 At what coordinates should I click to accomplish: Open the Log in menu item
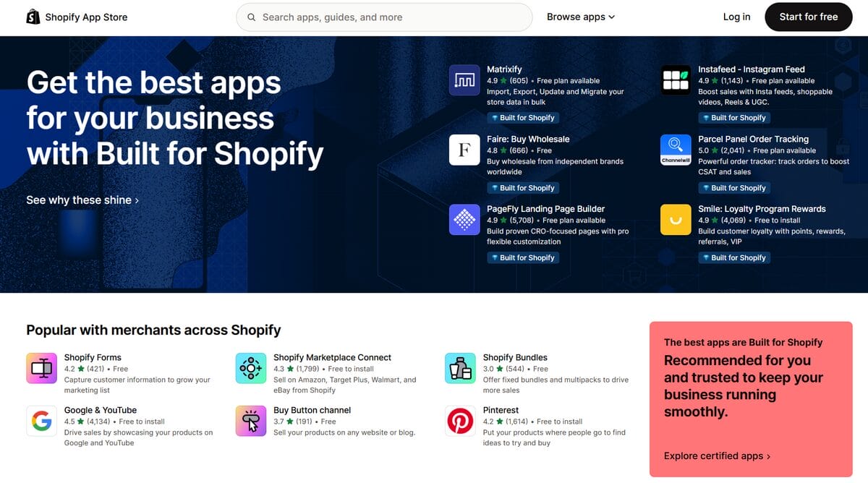pyautogui.click(x=736, y=16)
